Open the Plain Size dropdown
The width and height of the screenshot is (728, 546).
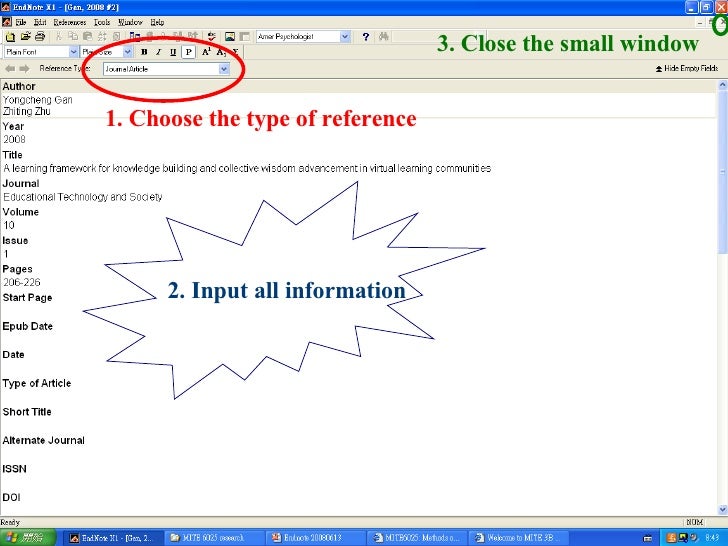pos(128,52)
